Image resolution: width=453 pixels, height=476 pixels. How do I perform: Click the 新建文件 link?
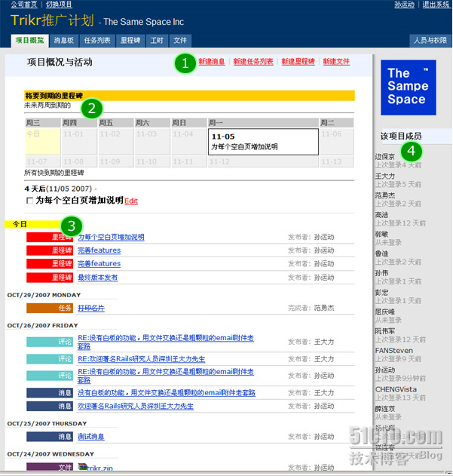[x=336, y=62]
